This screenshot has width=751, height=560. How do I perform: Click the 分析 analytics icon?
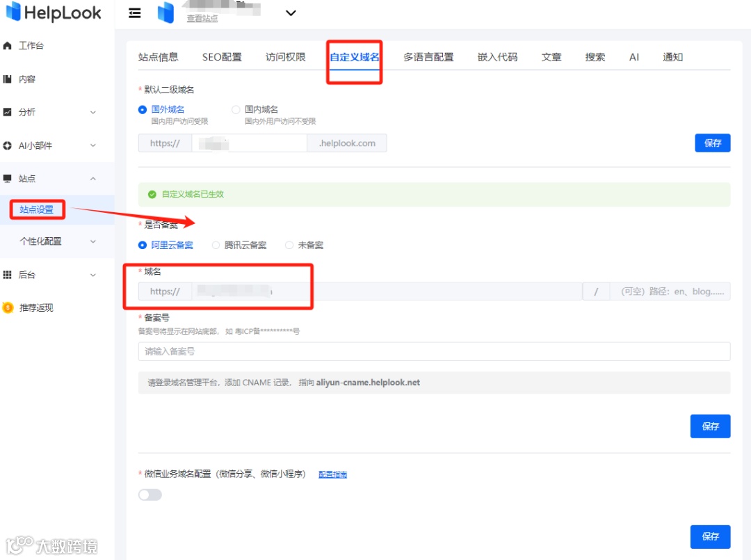point(8,111)
